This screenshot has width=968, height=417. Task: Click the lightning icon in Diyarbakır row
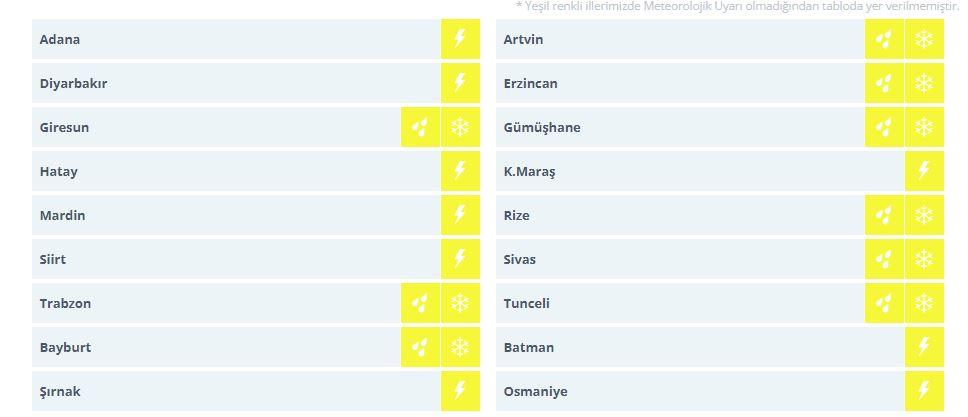tap(460, 83)
